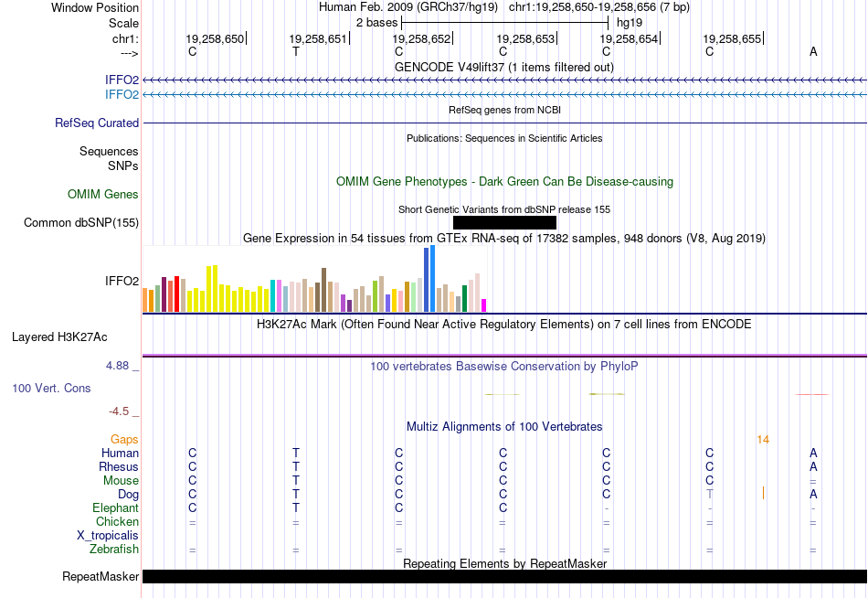Click the ruler position '19,258,650'
Image resolution: width=868 pixels, height=598 pixels.
click(x=215, y=38)
